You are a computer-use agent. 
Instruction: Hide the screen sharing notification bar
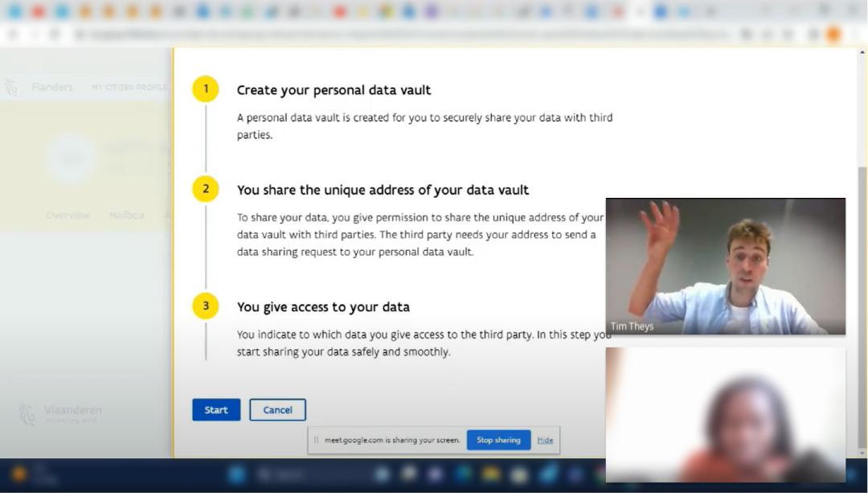click(545, 440)
